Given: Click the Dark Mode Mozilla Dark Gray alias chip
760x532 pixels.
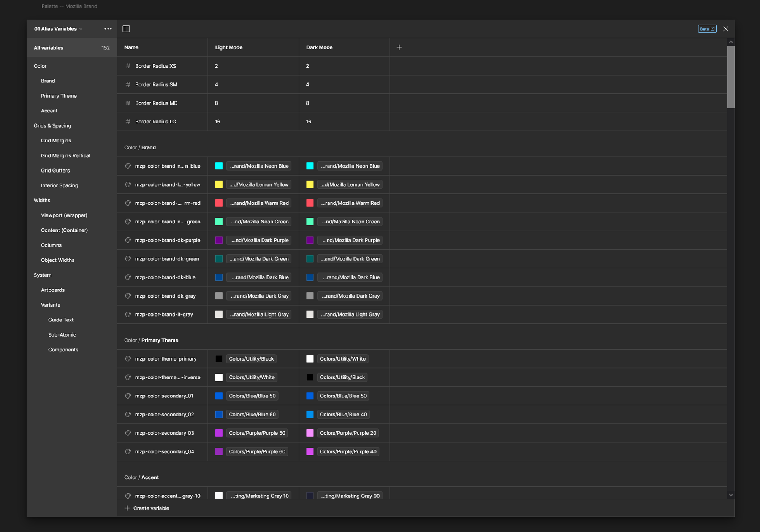Looking at the screenshot, I should (x=350, y=296).
